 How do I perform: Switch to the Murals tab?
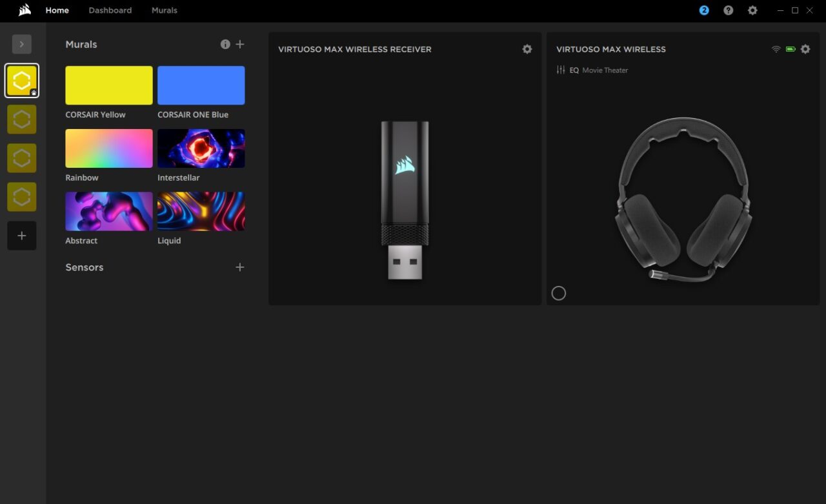click(x=164, y=10)
